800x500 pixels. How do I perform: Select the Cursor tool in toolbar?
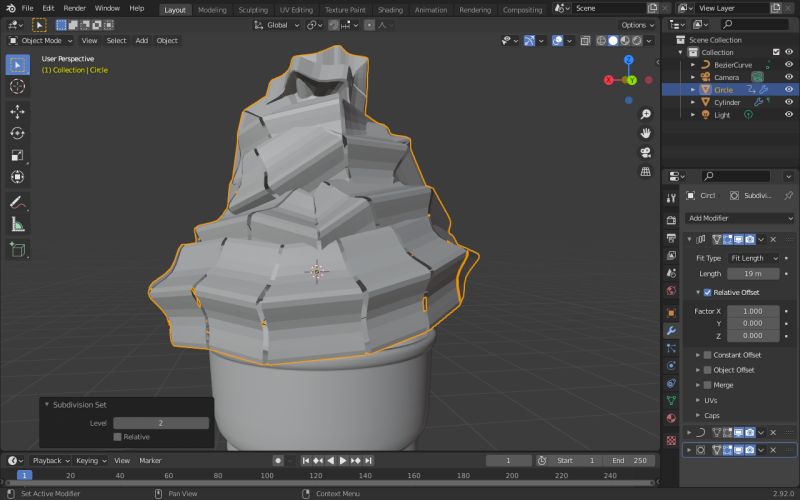click(17, 86)
